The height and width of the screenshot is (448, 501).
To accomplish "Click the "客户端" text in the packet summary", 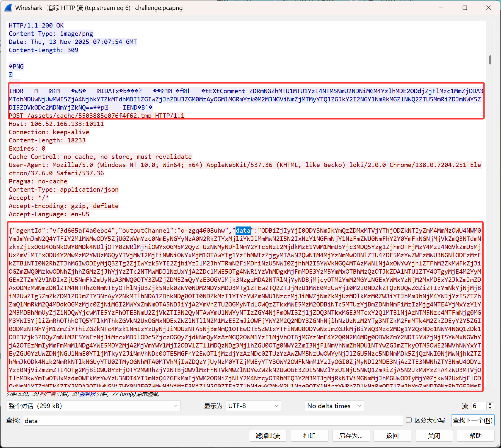I will pyautogui.click(x=48, y=394).
